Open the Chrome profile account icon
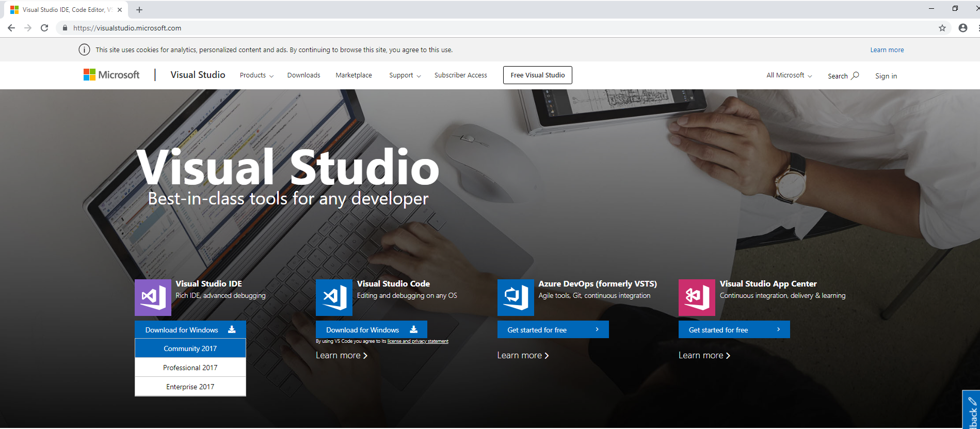980x429 pixels. click(x=963, y=28)
